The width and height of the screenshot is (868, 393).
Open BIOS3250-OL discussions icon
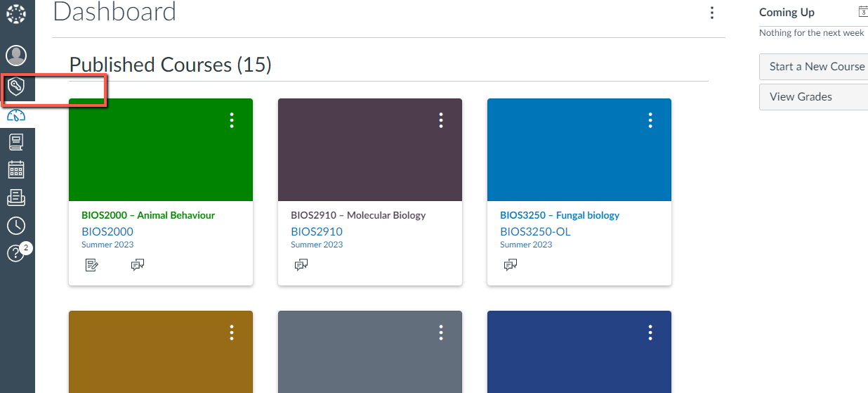pos(511,265)
